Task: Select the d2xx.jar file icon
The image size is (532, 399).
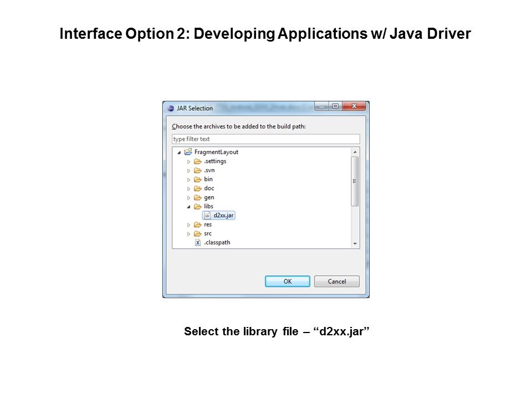Action: click(x=207, y=216)
